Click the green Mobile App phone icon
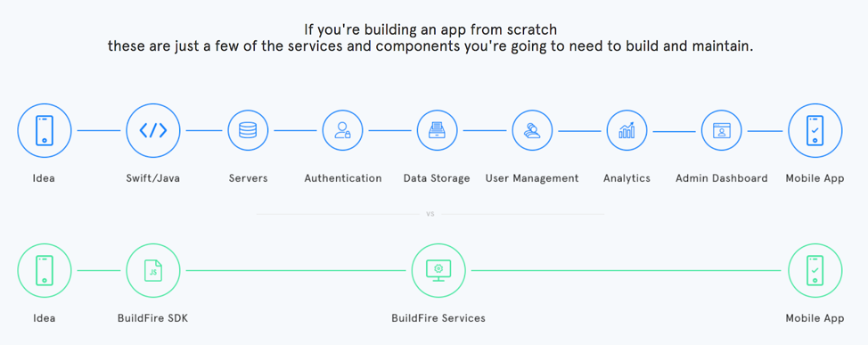Image resolution: width=868 pixels, height=345 pixels. point(815,270)
